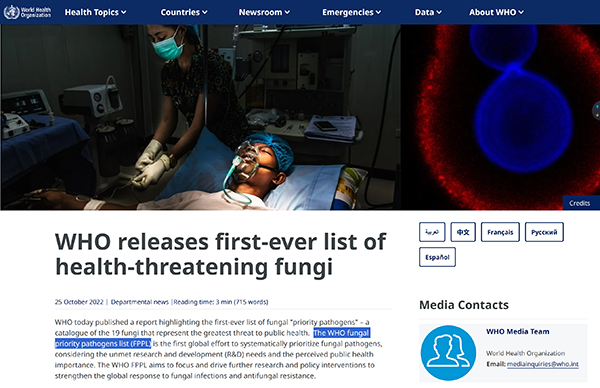Screen dimensions: 600x388
Task: Expand the Emergencies chevron arrow
Action: tap(378, 12)
